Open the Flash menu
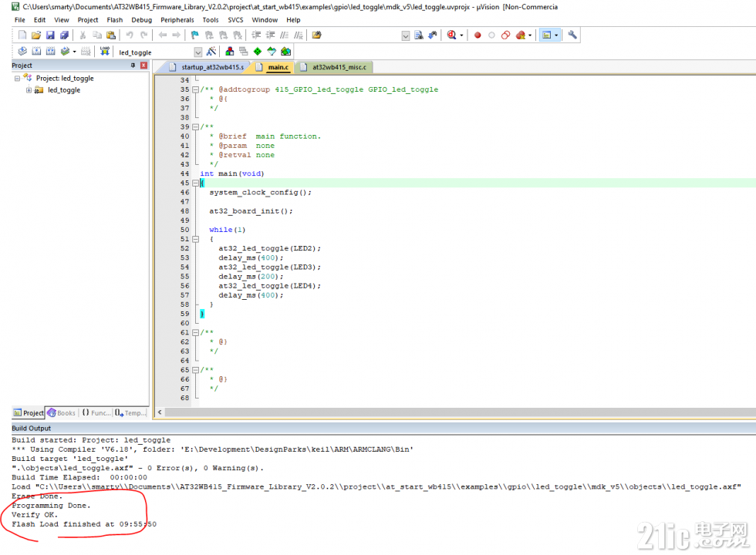Viewport: 756px width, 555px height. 115,20
